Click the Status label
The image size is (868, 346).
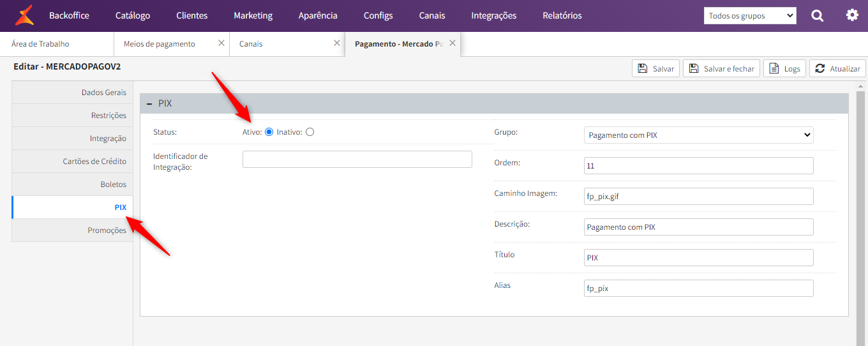165,132
